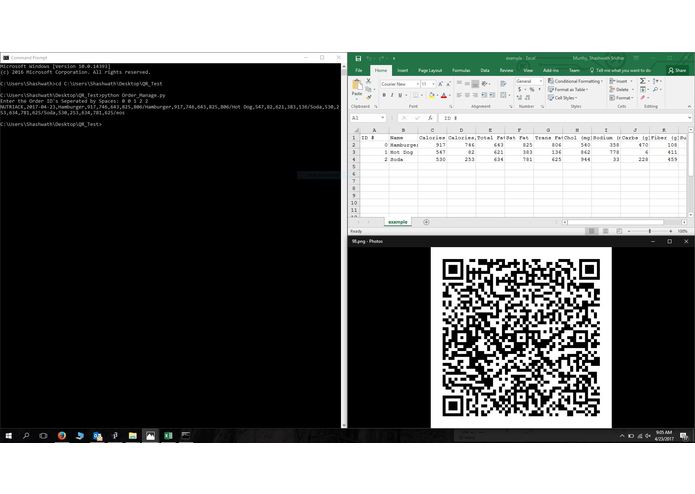The image size is (695, 494).
Task: Click the Clear eraser icon in Editing group
Action: coord(642,97)
